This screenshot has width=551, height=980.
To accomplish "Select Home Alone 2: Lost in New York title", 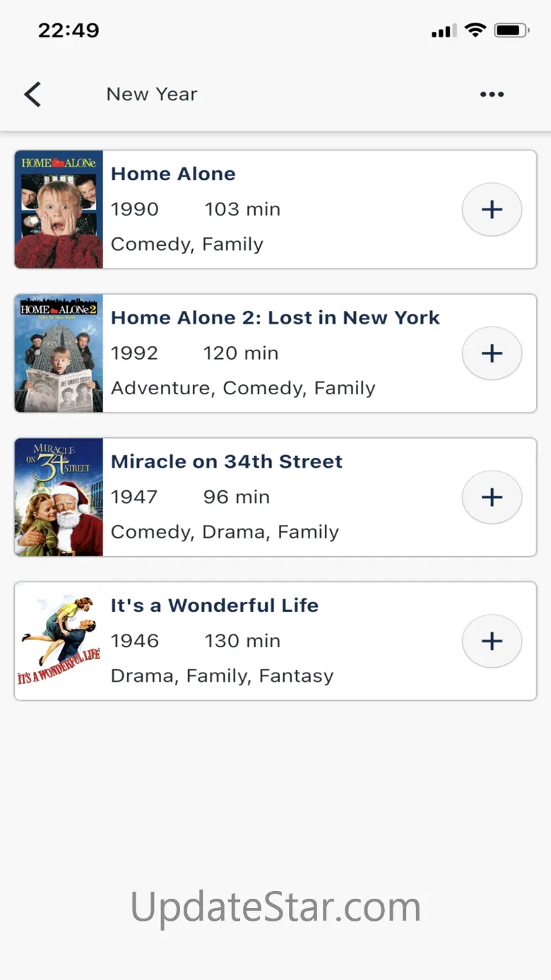I will click(275, 318).
